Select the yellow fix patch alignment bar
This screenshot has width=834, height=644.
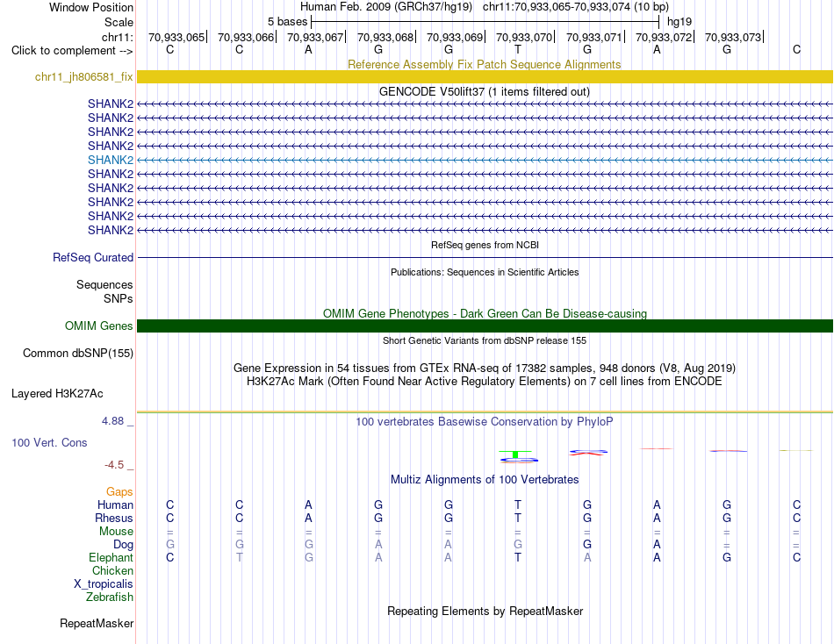tap(485, 76)
